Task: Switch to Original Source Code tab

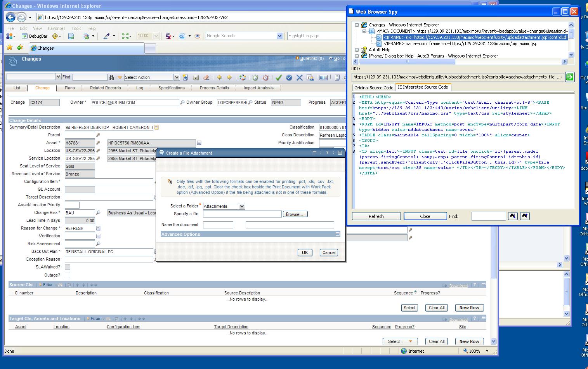Action: click(374, 88)
